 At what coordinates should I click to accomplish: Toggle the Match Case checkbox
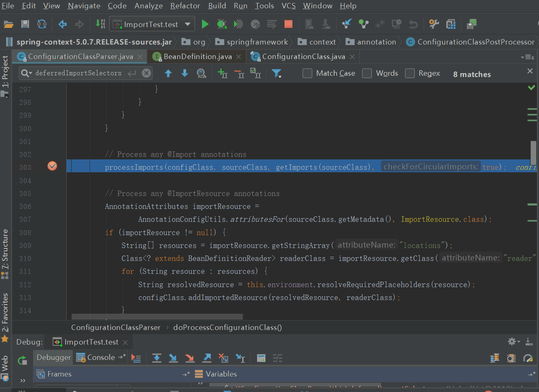click(307, 73)
